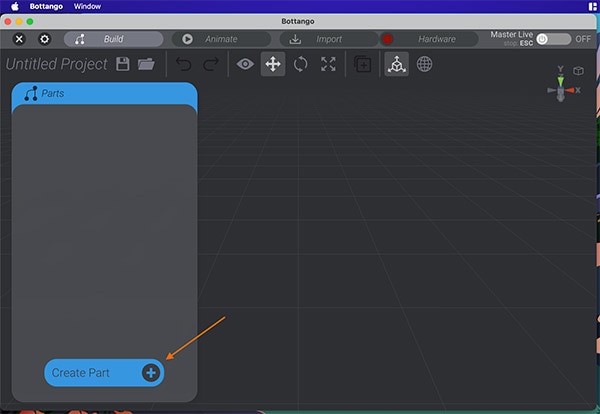Select the rotate tool icon
The width and height of the screenshot is (600, 414).
(x=300, y=64)
